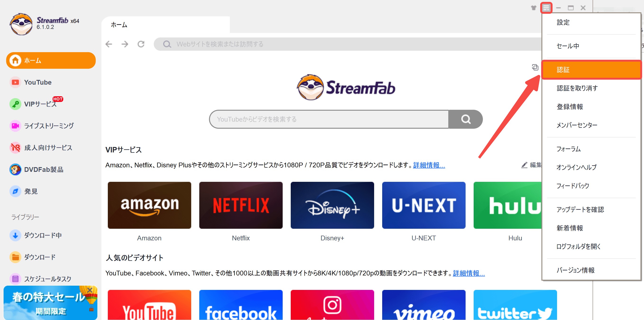Choose 認証を取り消す in the menu
The width and height of the screenshot is (644, 320).
591,88
